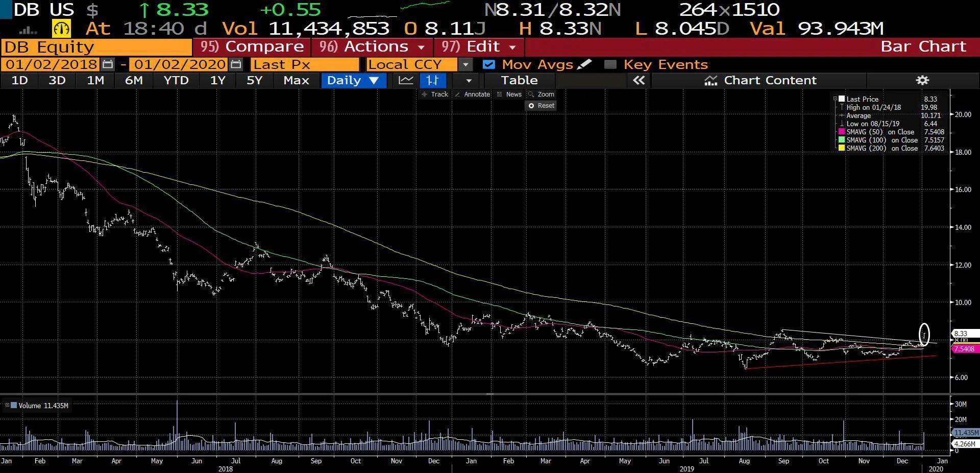Click the High on 01/24/18 marker icon
Viewport: 980px width, 473px height.
point(842,107)
